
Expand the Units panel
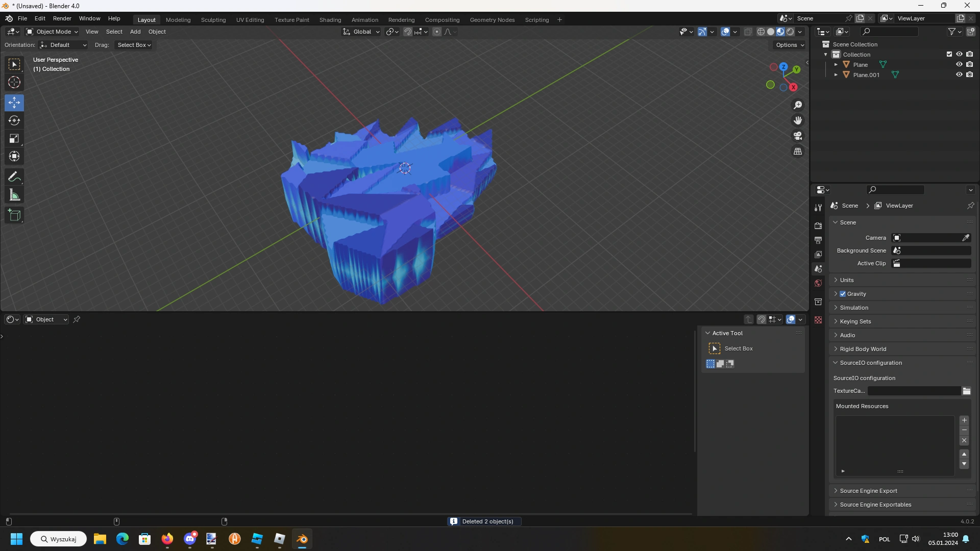coord(847,280)
